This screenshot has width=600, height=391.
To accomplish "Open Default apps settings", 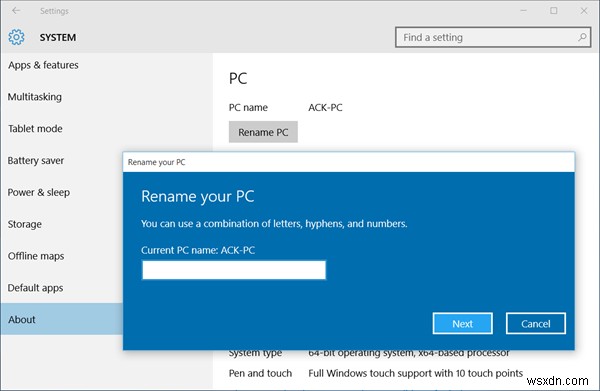I will point(35,288).
